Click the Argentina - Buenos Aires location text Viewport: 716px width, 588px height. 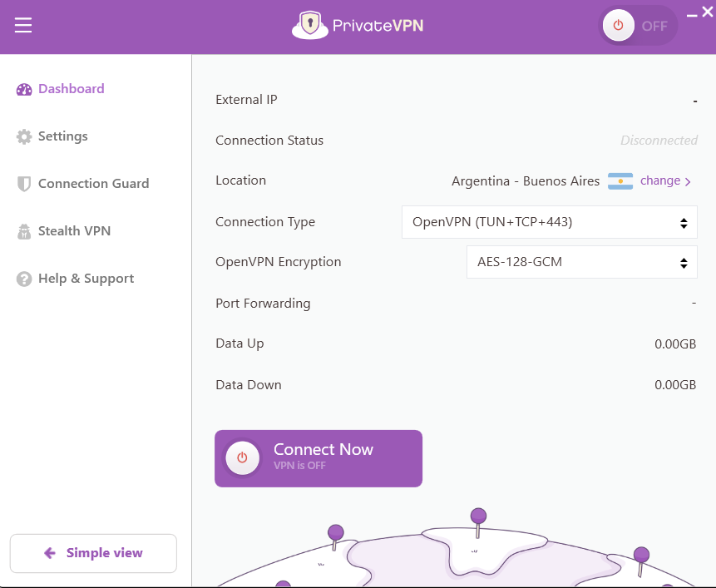pos(525,181)
